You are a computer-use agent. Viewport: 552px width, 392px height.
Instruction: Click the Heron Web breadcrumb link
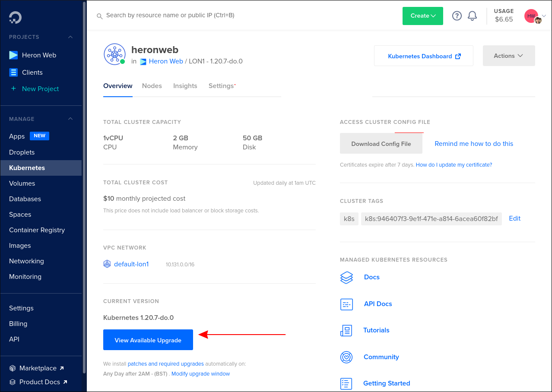(x=166, y=61)
